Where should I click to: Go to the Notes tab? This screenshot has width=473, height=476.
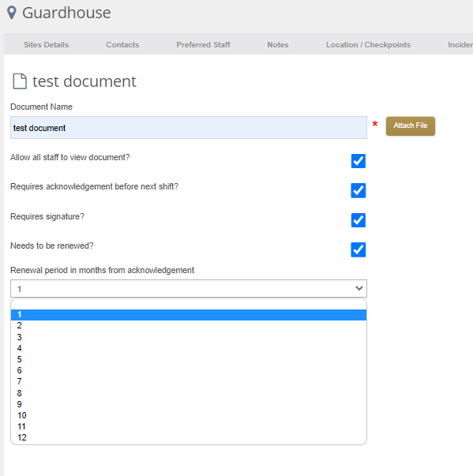point(278,45)
